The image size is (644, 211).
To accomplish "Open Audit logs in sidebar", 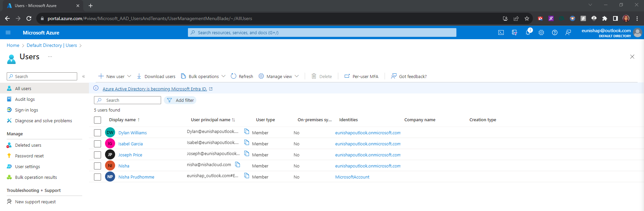I will coord(25,99).
